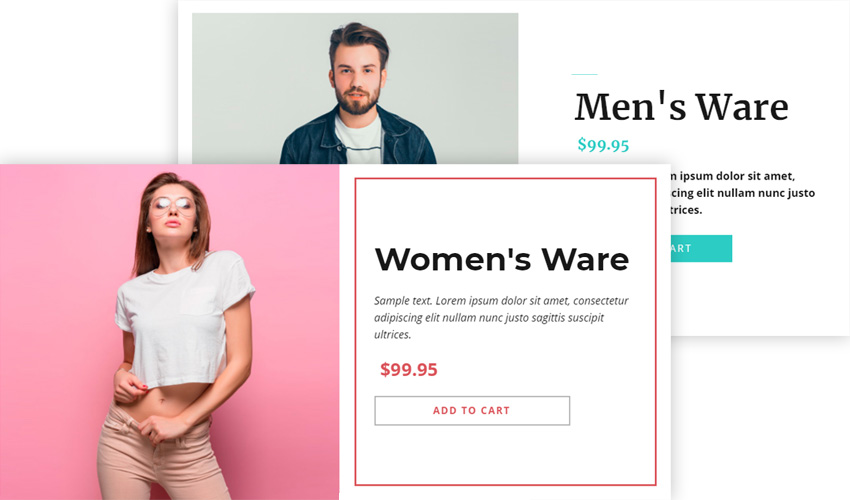
Task: Select the red $99.95 price
Action: pos(408,369)
